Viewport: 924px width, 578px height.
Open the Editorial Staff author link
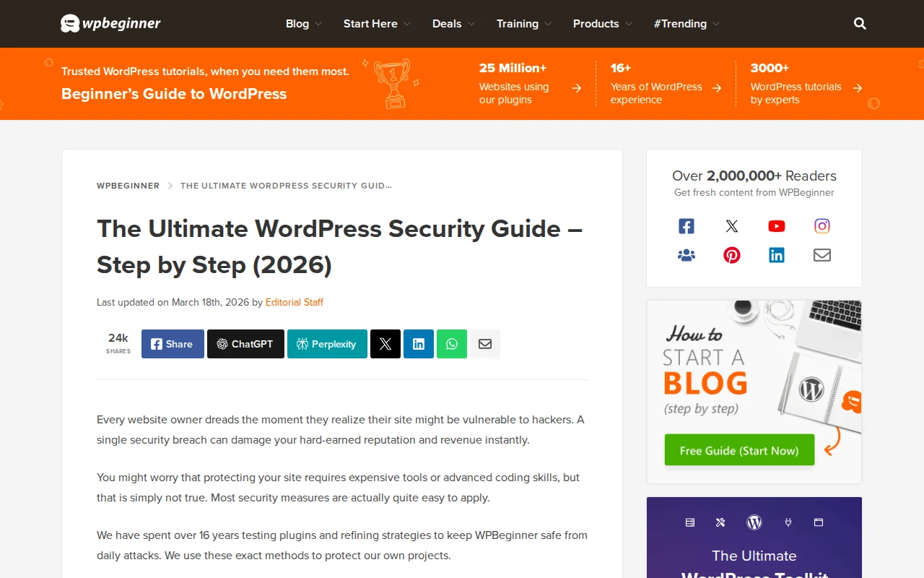(x=294, y=302)
